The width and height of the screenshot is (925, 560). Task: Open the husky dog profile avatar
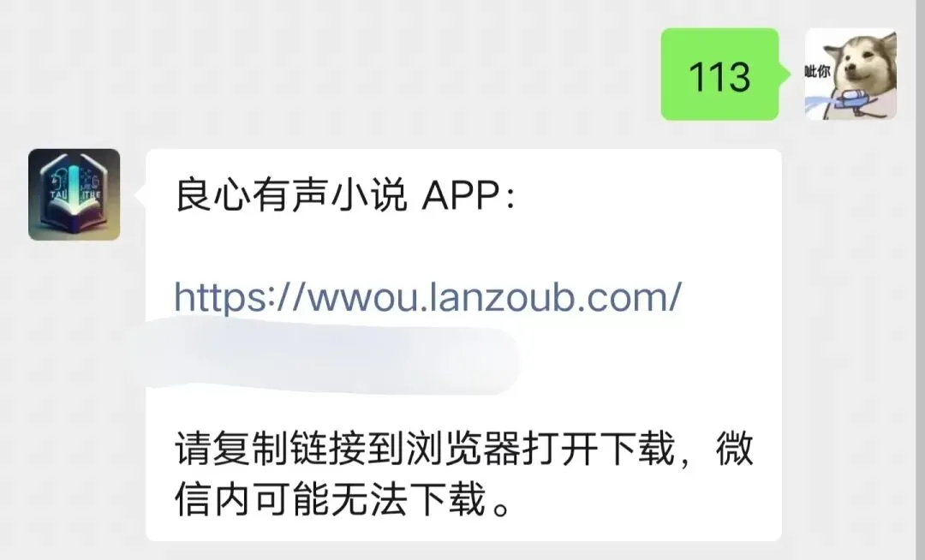click(x=851, y=74)
